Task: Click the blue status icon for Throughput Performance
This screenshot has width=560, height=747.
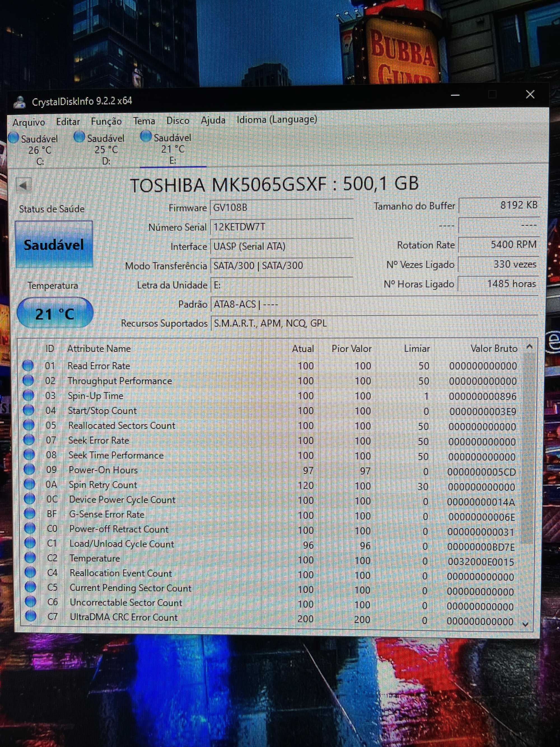Action: pos(28,381)
